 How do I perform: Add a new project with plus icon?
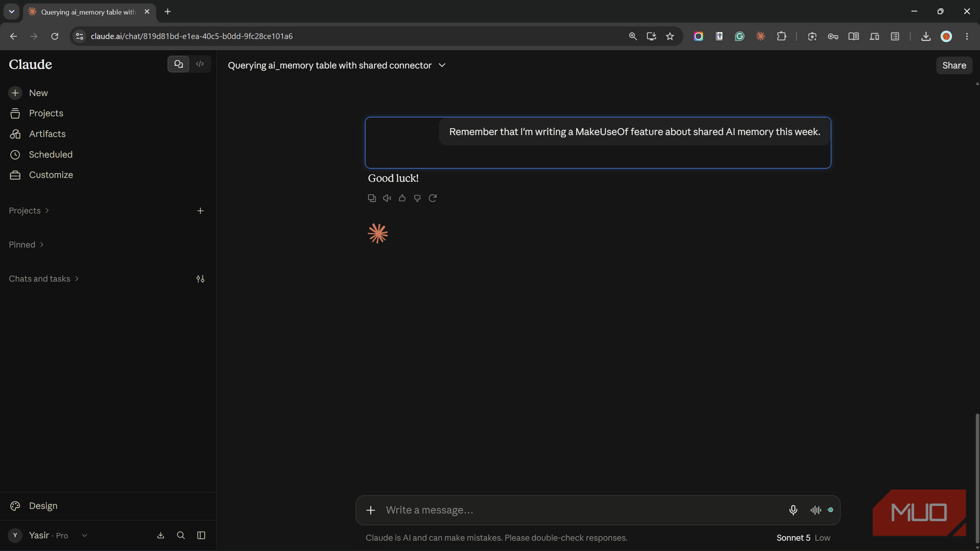[x=200, y=211]
